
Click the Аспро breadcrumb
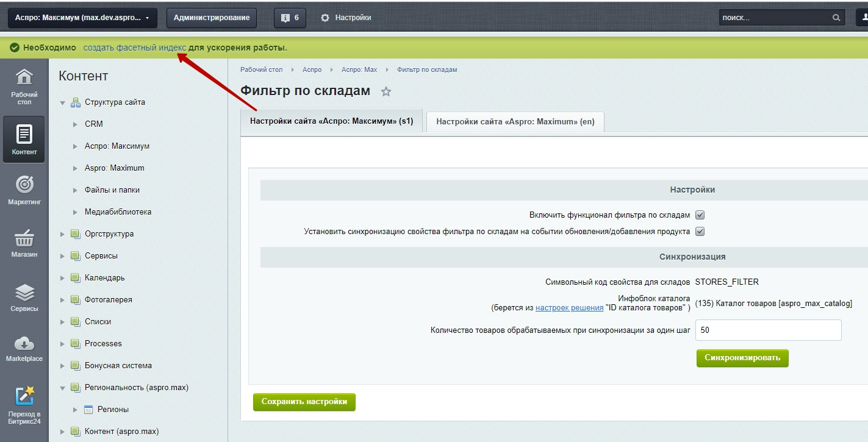click(312, 70)
